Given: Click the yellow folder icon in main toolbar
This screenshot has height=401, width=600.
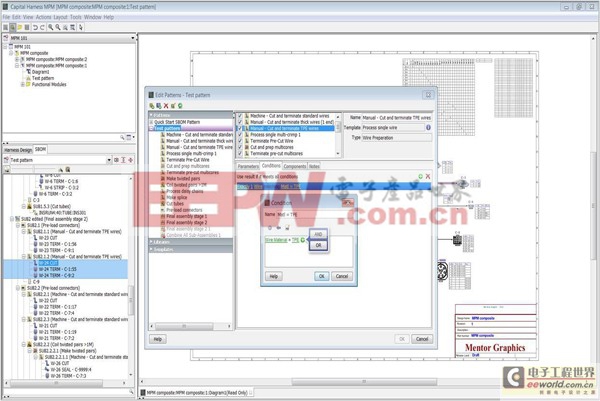Looking at the screenshot, I should (20, 27).
